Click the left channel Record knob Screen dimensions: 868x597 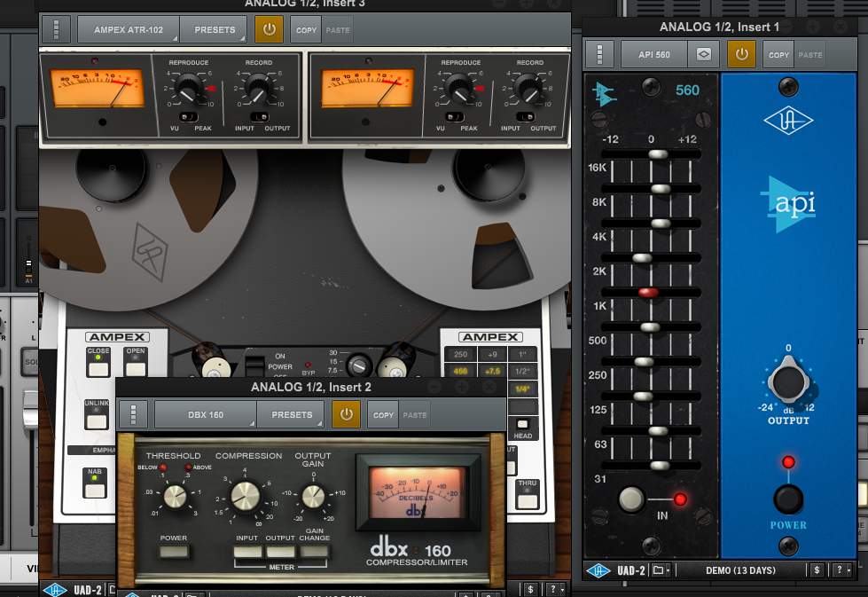tap(258, 89)
